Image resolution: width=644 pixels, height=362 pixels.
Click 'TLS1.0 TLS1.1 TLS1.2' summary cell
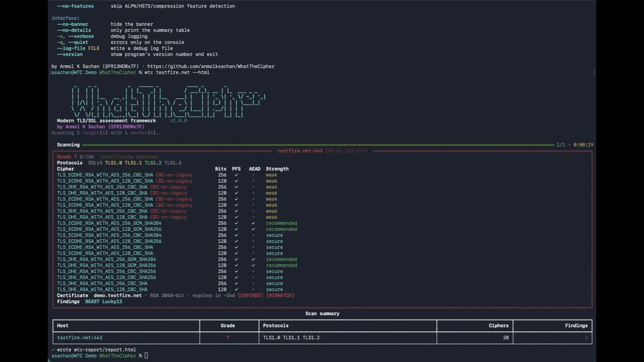click(x=291, y=338)
